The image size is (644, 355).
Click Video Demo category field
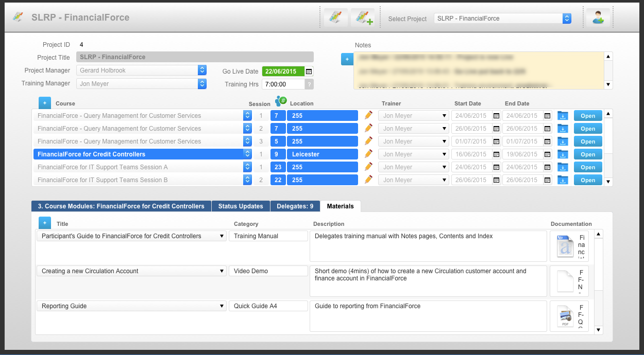pyautogui.click(x=268, y=271)
